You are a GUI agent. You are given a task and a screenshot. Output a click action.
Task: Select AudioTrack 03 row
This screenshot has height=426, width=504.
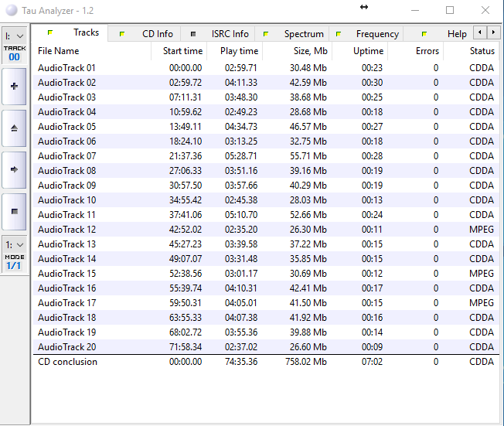(x=266, y=97)
